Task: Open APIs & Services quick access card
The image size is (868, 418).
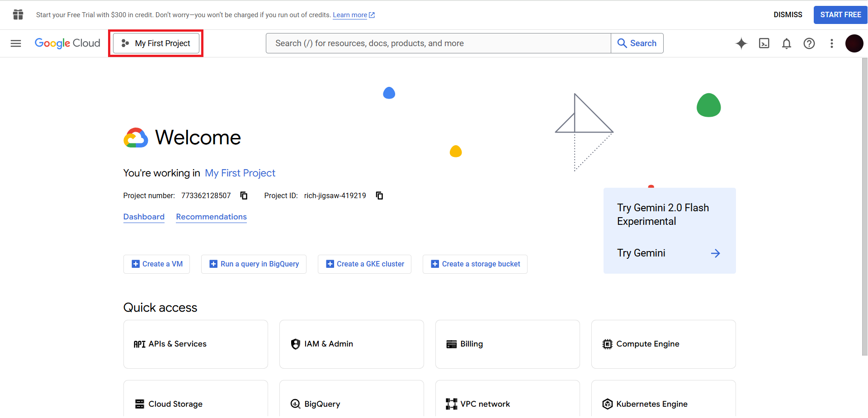Action: coord(196,344)
